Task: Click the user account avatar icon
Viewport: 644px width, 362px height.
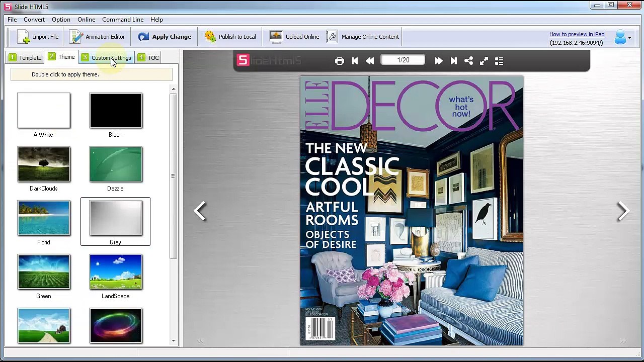Action: [620, 37]
